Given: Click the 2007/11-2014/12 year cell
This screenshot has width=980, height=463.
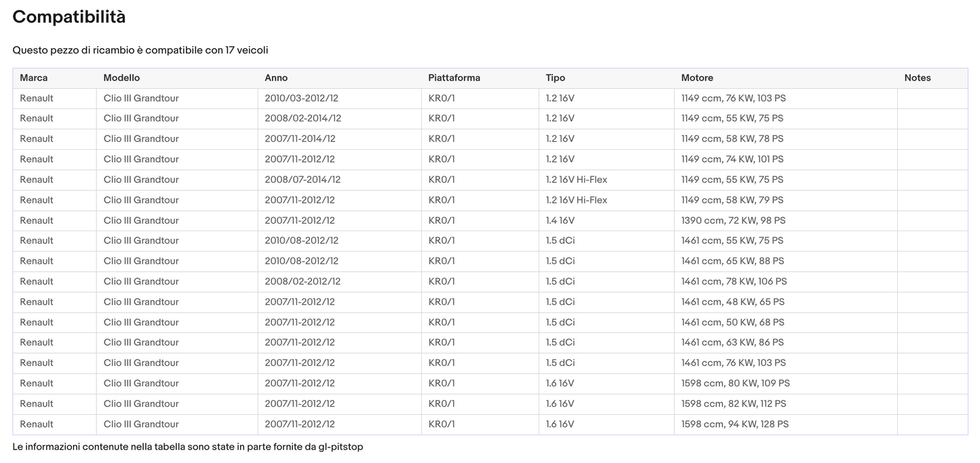Looking at the screenshot, I should (300, 139).
